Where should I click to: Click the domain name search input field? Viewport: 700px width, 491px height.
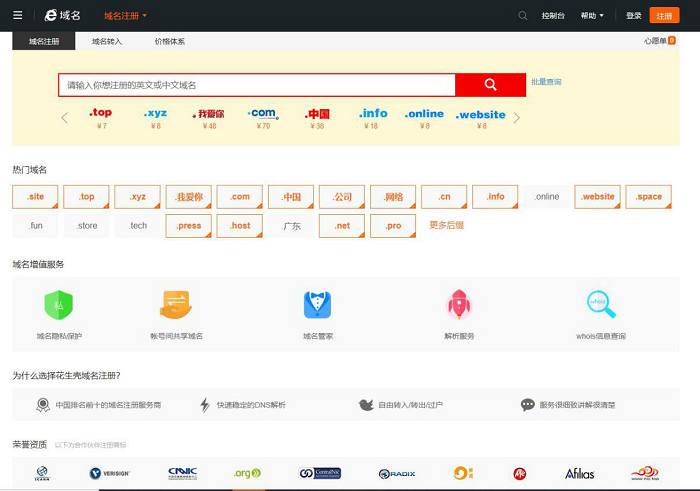[x=256, y=85]
